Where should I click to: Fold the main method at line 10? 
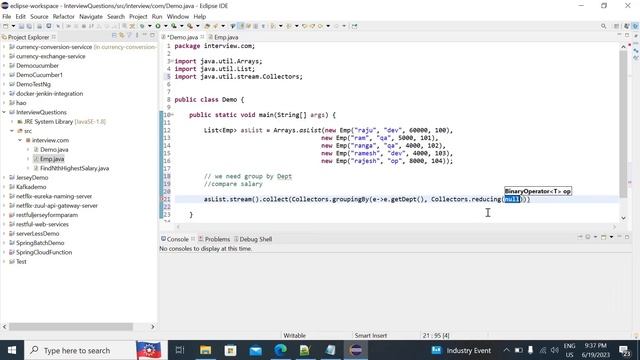tap(173, 115)
